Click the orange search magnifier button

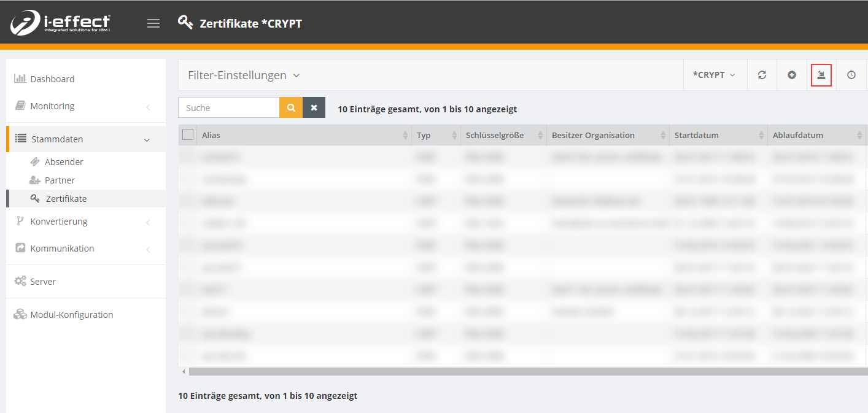[291, 107]
